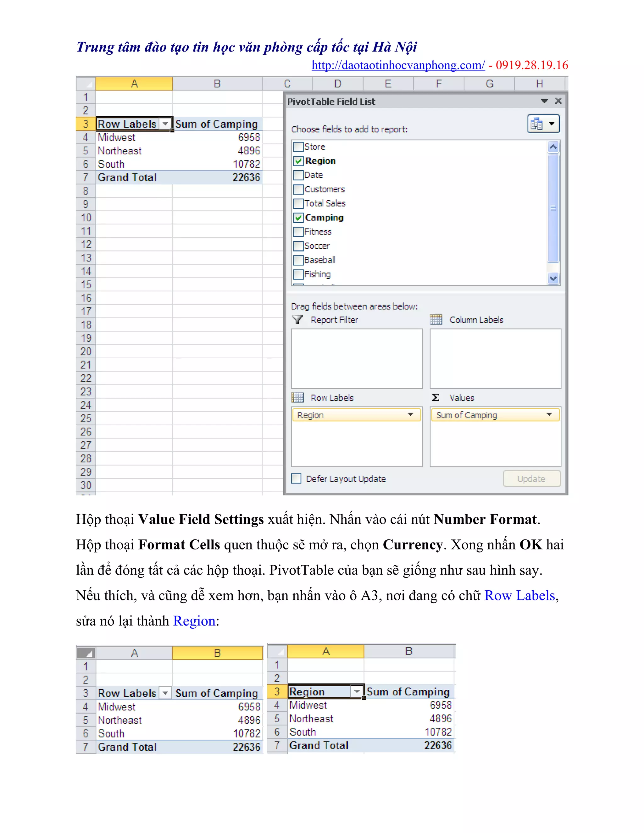The height and width of the screenshot is (833, 644).
Task: Select column B header in top sheet
Action: coord(217,84)
